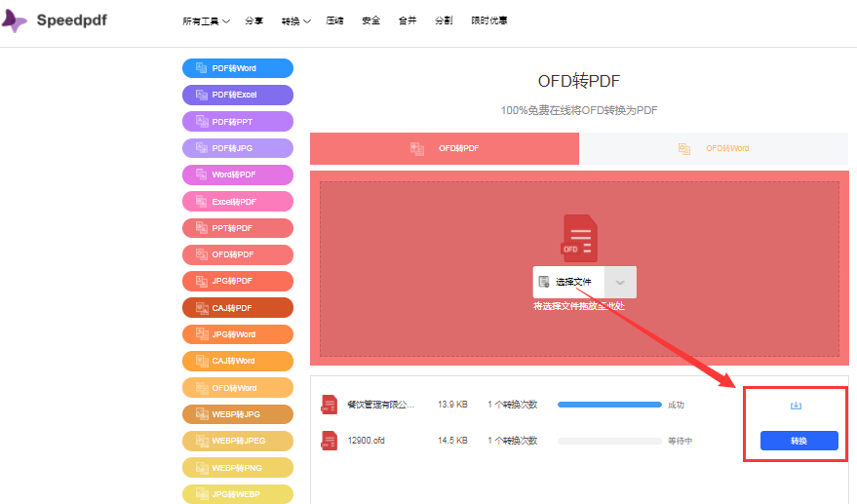The height and width of the screenshot is (504, 857).
Task: Select the PDF转Word sidebar tool
Action: pos(238,68)
